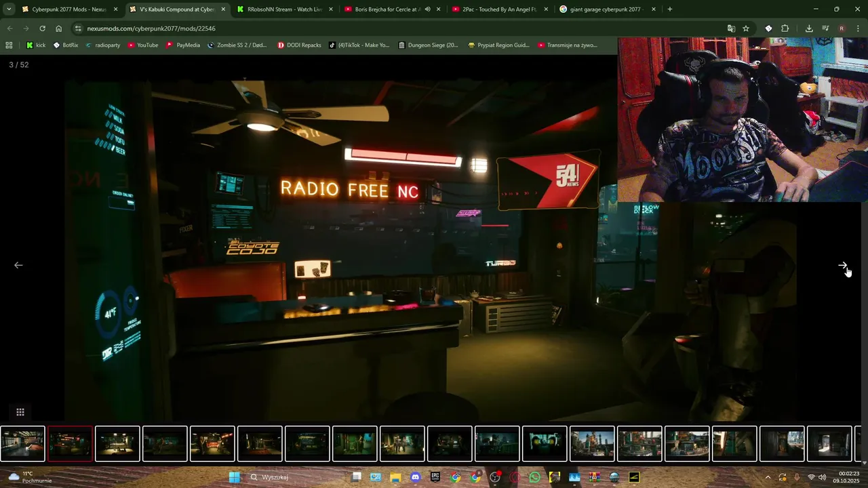Open a new browser tab
The image size is (868, 488).
point(670,9)
